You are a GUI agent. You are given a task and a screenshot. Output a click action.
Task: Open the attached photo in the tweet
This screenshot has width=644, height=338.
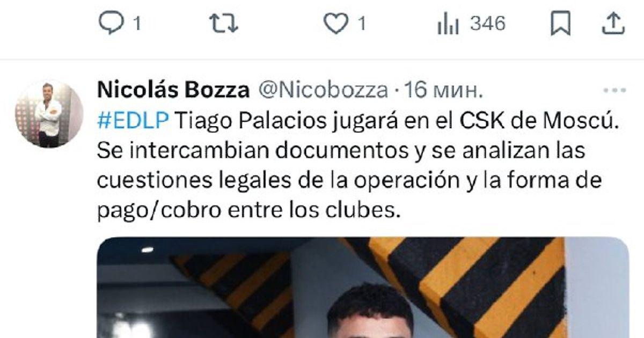coord(363,288)
